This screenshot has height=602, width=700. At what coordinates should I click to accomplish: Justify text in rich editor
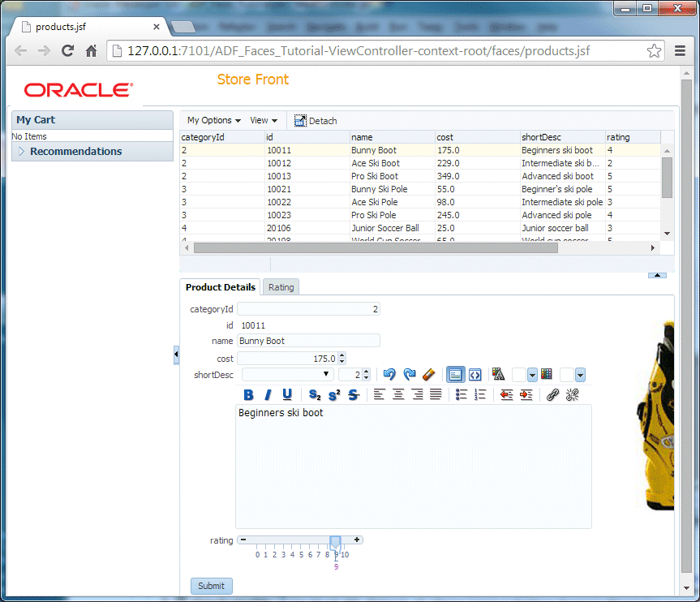pos(436,394)
